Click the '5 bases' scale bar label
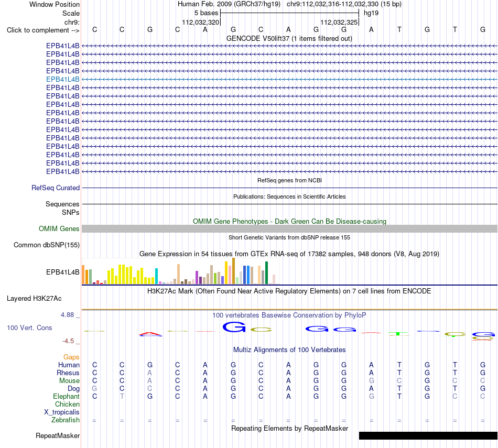 206,13
